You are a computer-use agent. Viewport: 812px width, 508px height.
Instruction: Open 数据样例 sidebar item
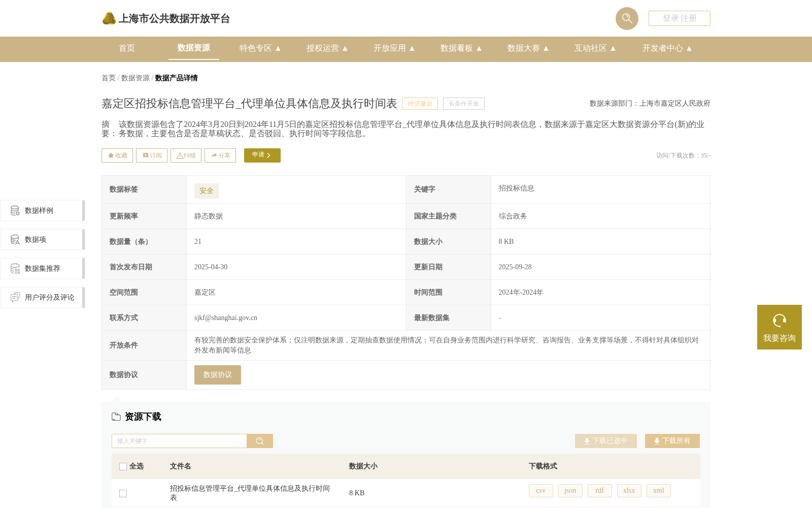[42, 210]
